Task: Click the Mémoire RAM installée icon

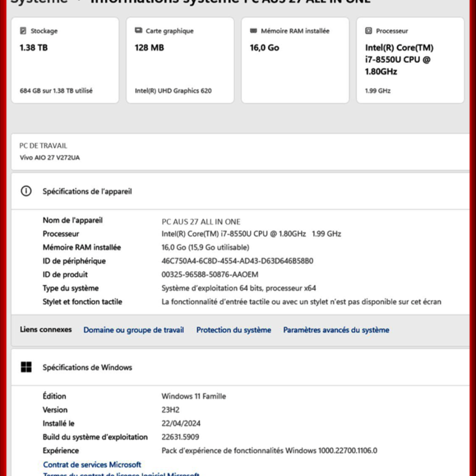Action: pos(254,31)
